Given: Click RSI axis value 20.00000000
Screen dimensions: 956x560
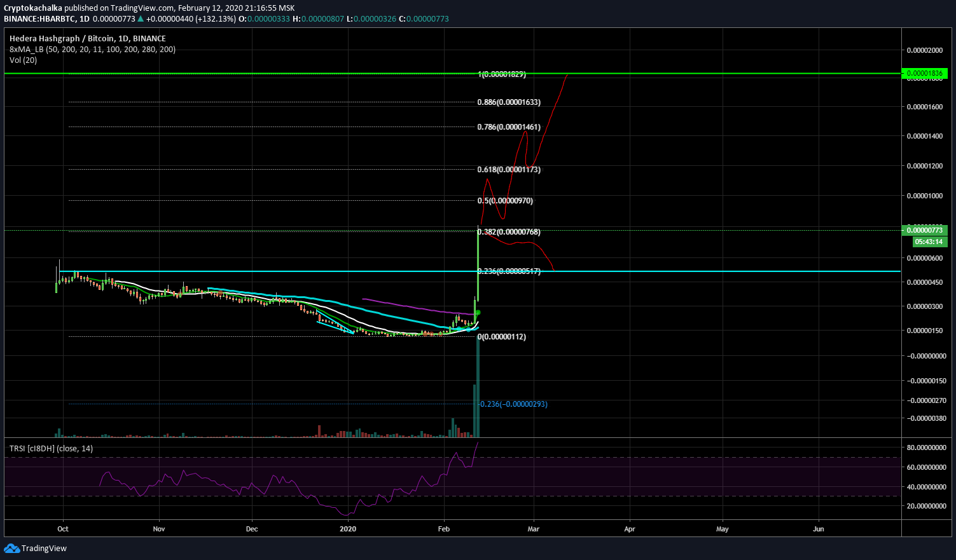Looking at the screenshot, I should click(926, 506).
